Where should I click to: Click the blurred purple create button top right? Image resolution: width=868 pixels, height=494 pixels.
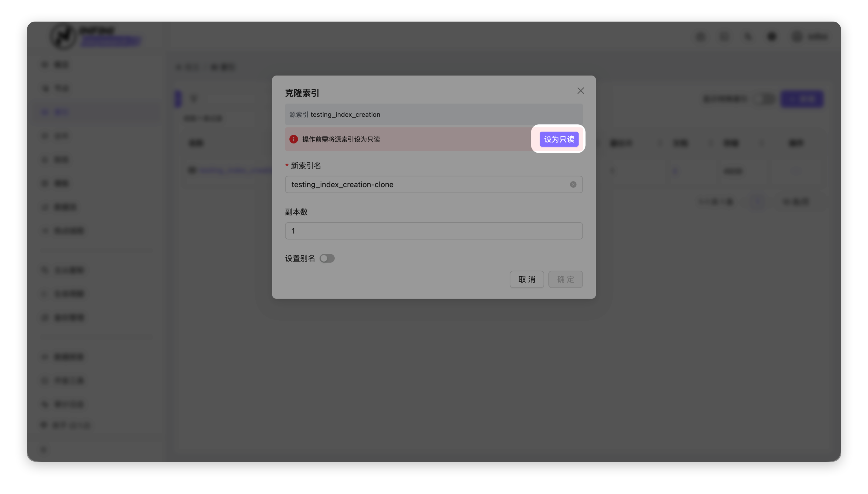tap(802, 99)
